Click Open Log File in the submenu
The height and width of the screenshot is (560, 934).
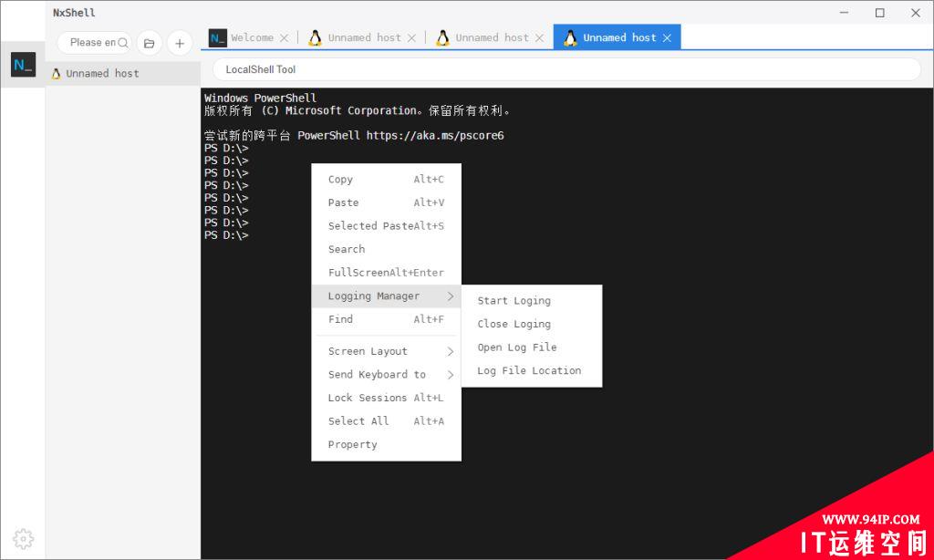pos(532,347)
